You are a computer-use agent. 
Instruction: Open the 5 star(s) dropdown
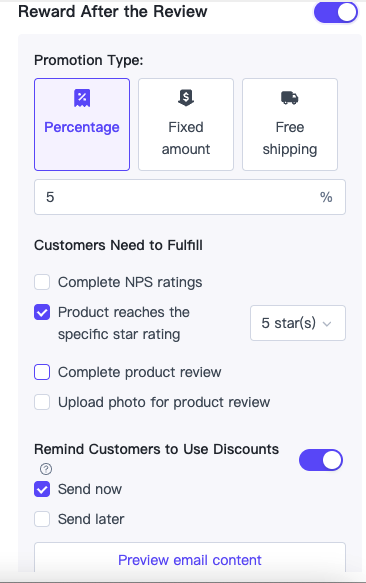(x=298, y=323)
